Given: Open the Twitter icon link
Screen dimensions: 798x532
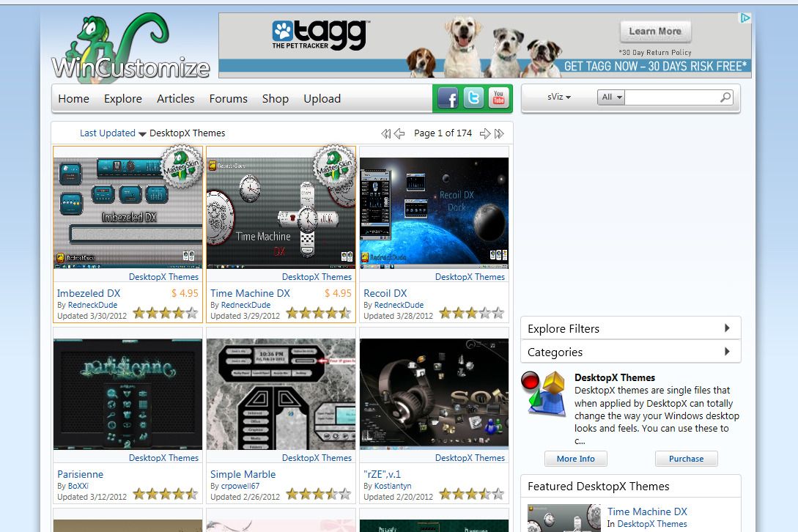Looking at the screenshot, I should (473, 97).
